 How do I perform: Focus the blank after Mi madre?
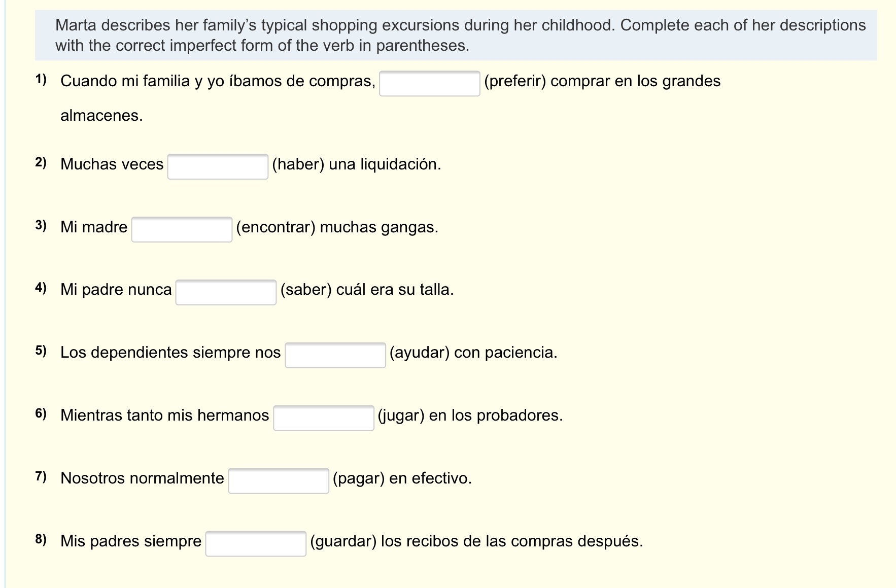[x=182, y=230]
